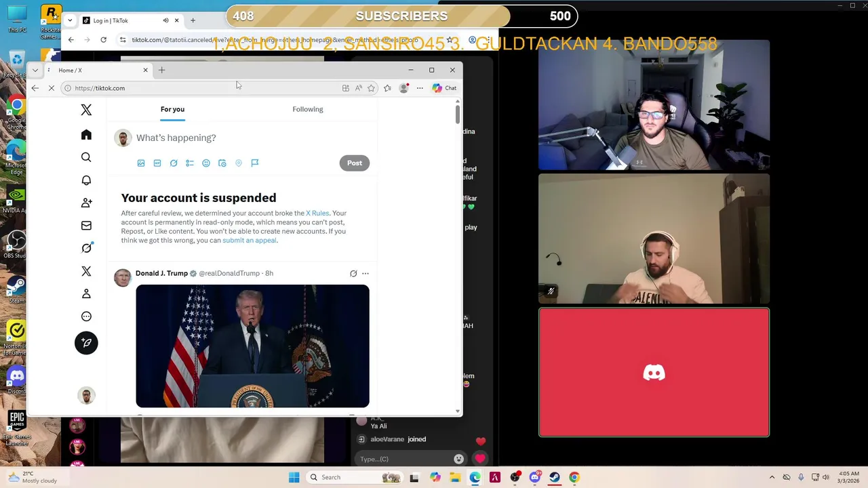
Task: Open new tab in Edge
Action: (x=161, y=70)
